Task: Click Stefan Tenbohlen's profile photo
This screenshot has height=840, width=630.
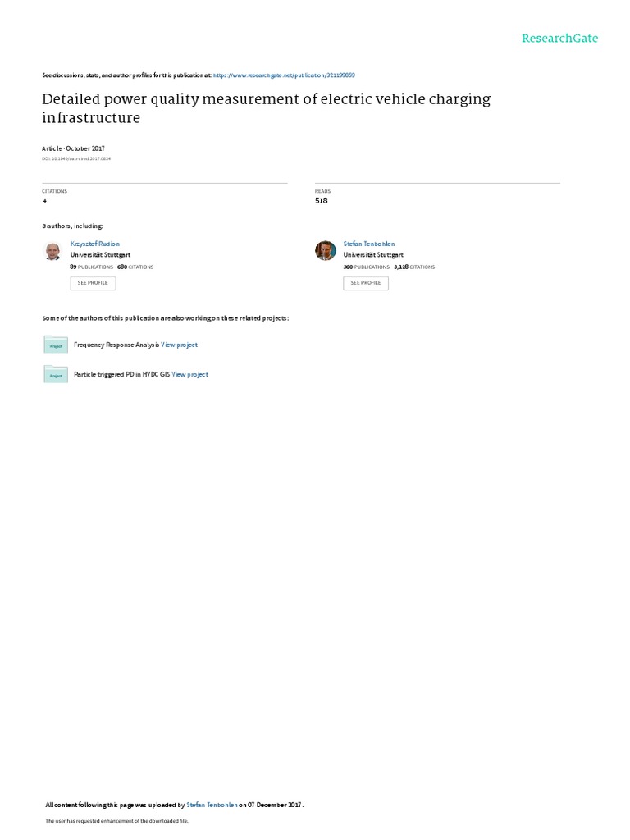Action: pyautogui.click(x=325, y=251)
